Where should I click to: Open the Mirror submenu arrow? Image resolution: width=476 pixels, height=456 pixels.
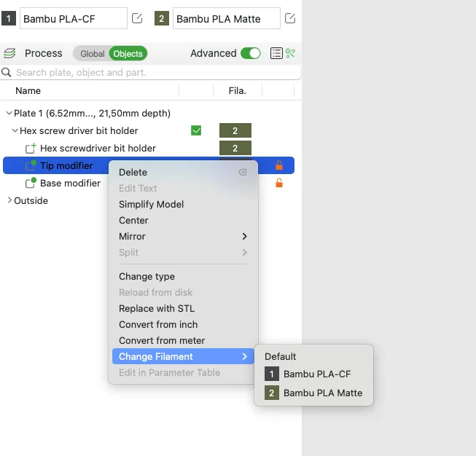click(244, 236)
